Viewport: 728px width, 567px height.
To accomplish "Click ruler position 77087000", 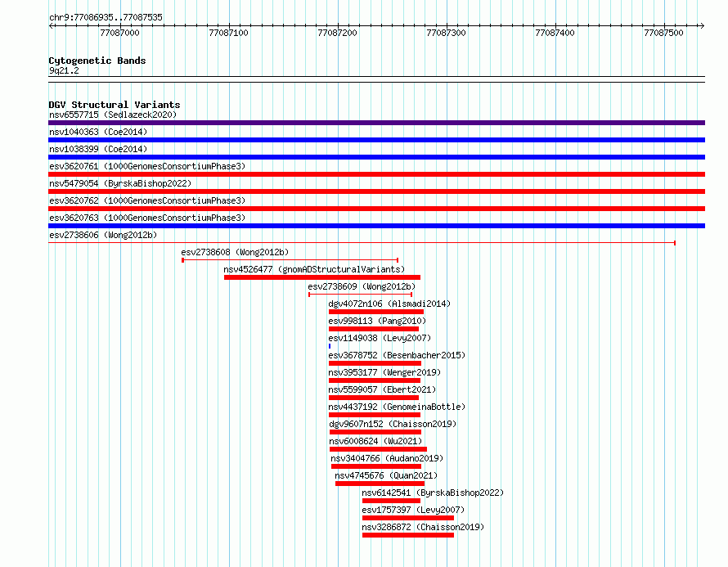I will point(119,33).
